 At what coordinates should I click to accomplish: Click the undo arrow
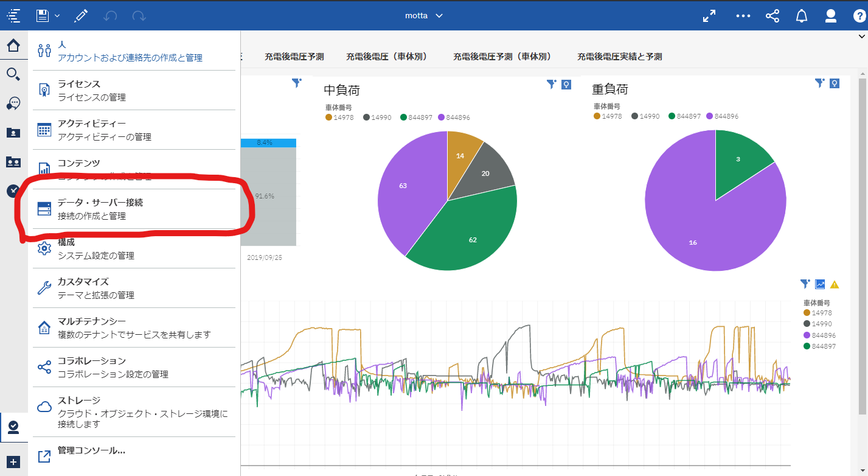[x=110, y=16]
